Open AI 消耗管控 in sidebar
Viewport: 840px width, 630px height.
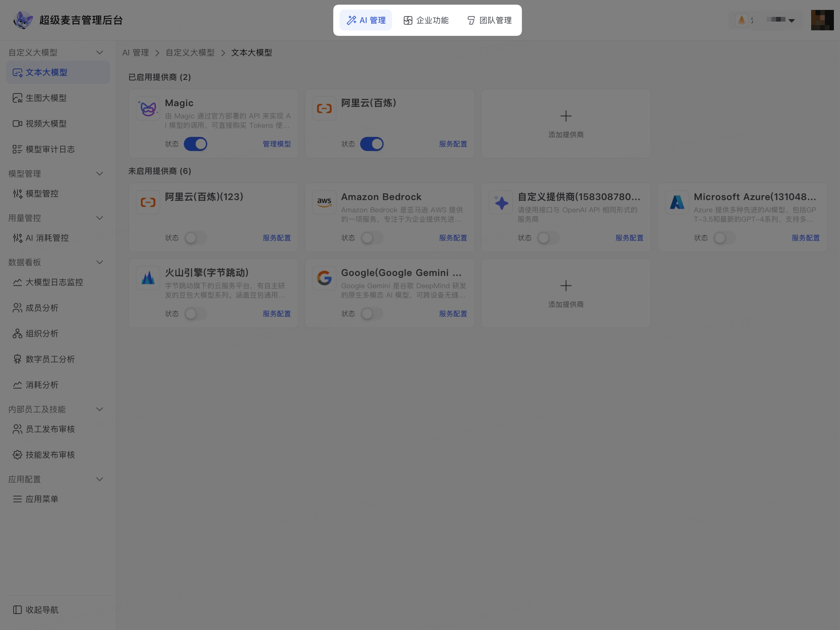point(58,238)
